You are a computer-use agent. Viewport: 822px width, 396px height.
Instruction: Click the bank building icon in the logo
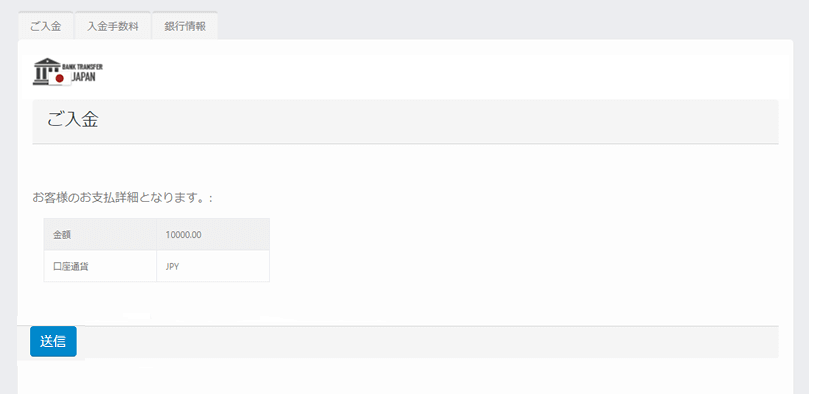tap(46, 71)
